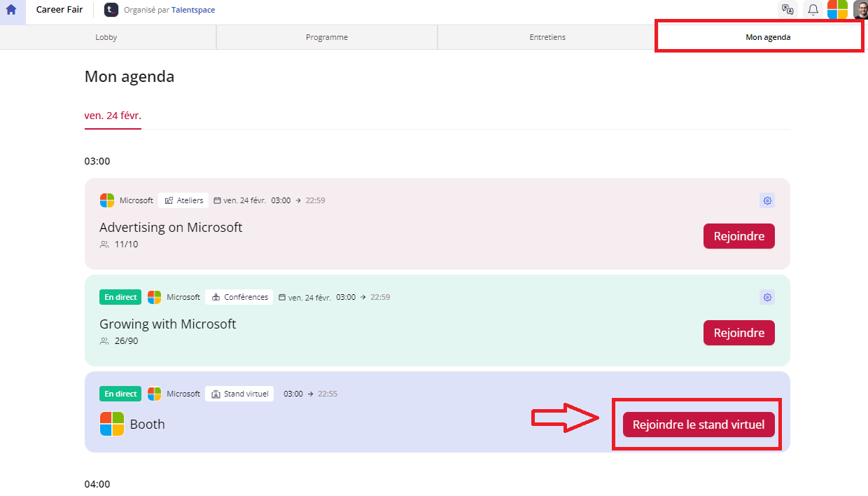Click Microsoft label on Growing with Microsoft card
This screenshot has height=496, width=868.
click(x=183, y=297)
